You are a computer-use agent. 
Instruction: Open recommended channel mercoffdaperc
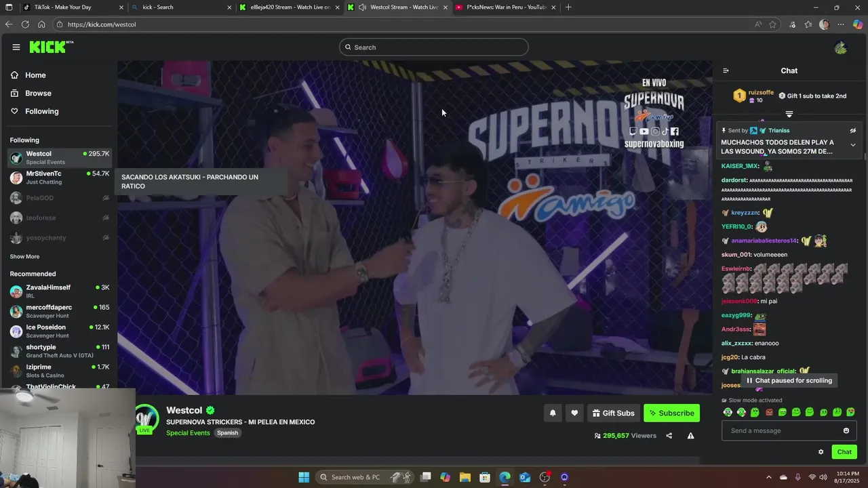coord(60,311)
